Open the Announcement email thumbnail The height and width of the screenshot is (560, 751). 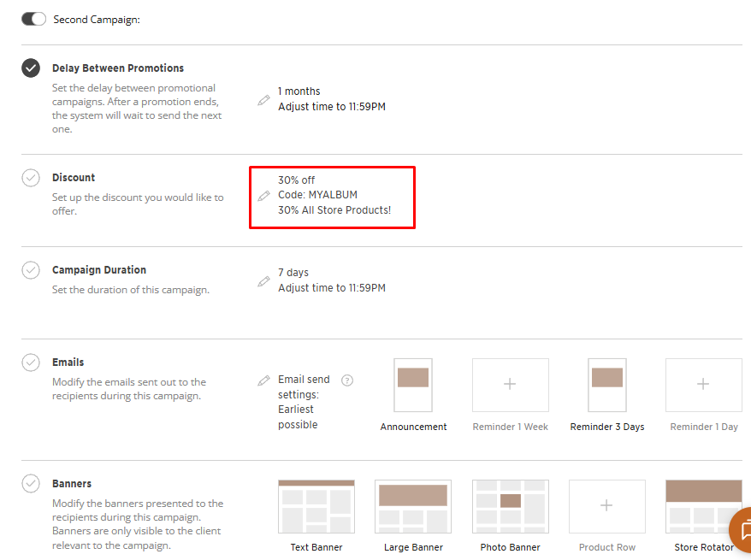pyautogui.click(x=413, y=385)
